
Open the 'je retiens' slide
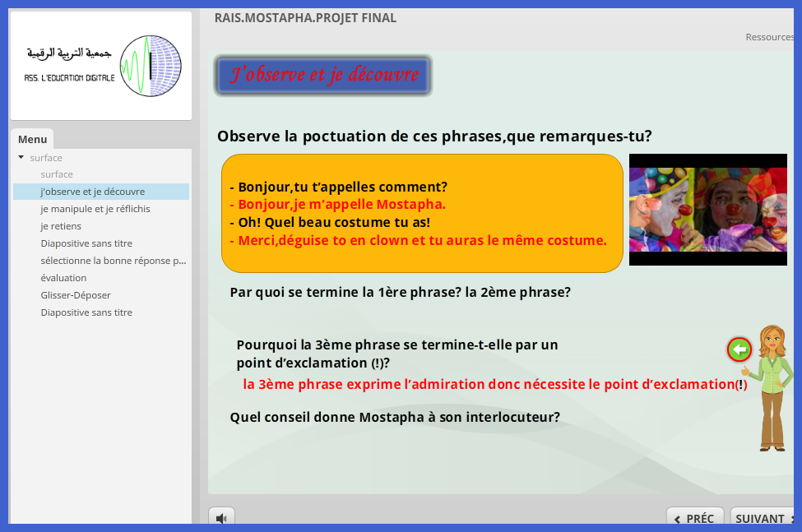[x=61, y=226]
